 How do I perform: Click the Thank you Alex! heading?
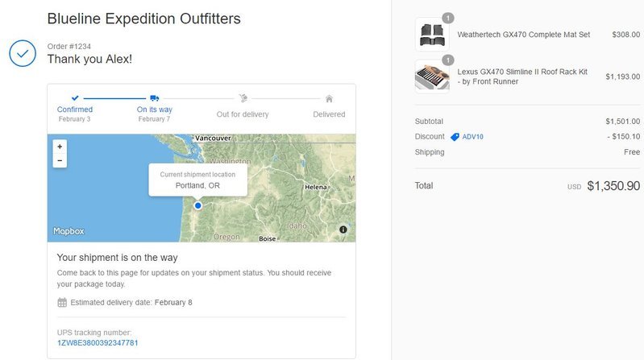tap(89, 59)
